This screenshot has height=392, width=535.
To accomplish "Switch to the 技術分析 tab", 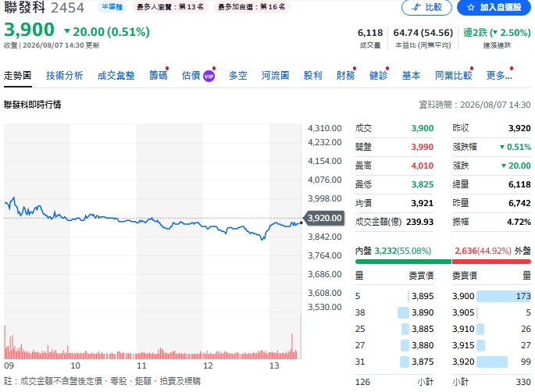I will click(65, 76).
